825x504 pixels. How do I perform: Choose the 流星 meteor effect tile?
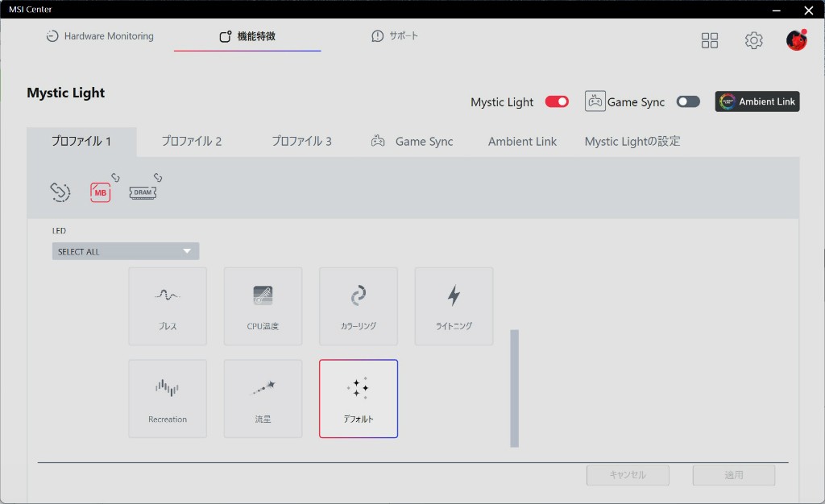[263, 399]
